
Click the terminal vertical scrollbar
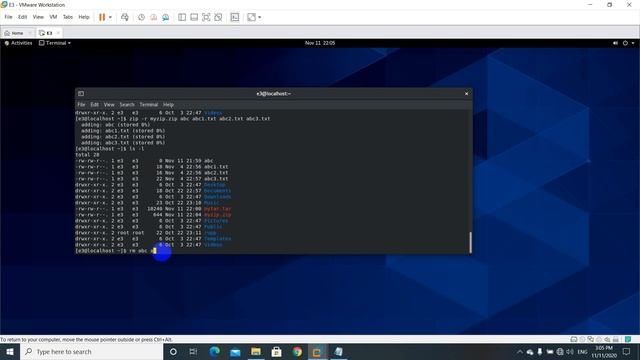point(470,242)
